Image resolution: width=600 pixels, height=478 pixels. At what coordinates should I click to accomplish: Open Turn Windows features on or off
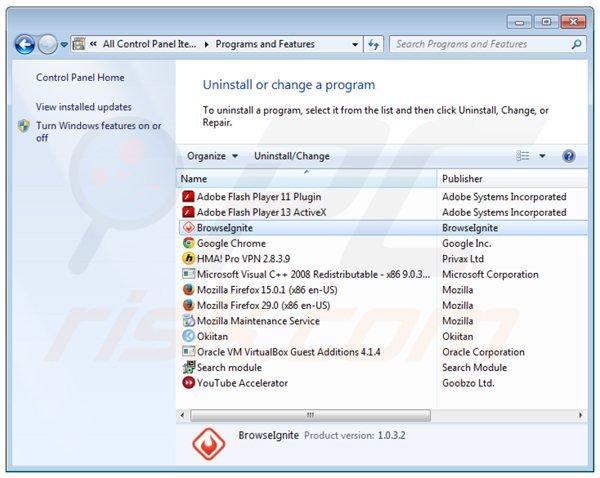(x=98, y=132)
